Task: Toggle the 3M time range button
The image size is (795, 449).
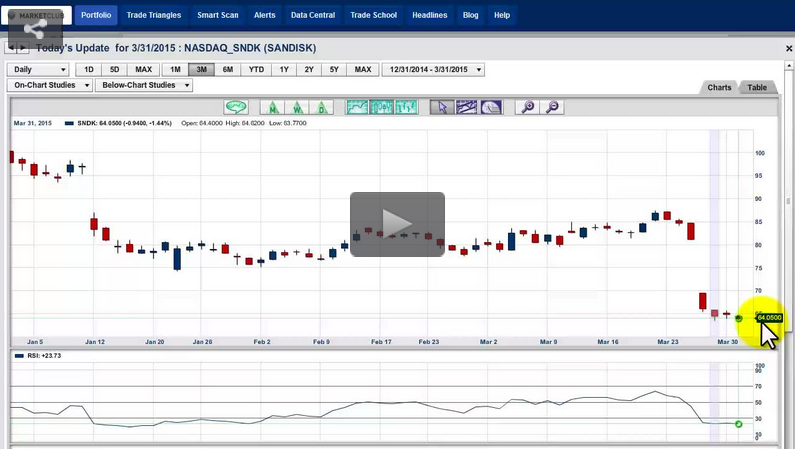Action: (201, 70)
